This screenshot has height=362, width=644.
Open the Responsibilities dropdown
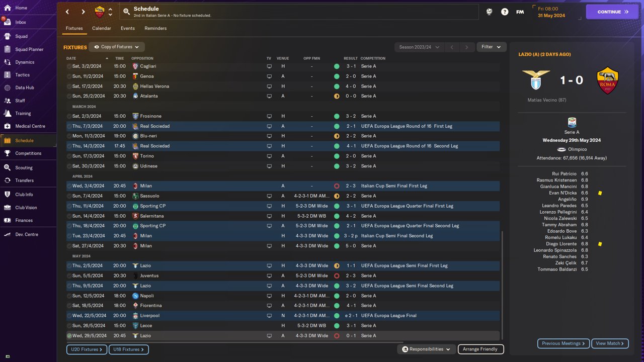coord(426,349)
